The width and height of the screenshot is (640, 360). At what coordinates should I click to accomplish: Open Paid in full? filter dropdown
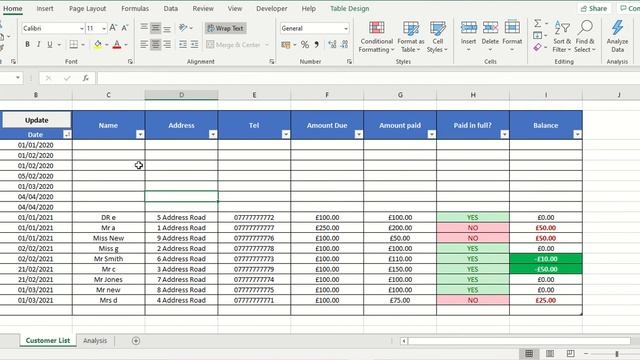point(504,134)
